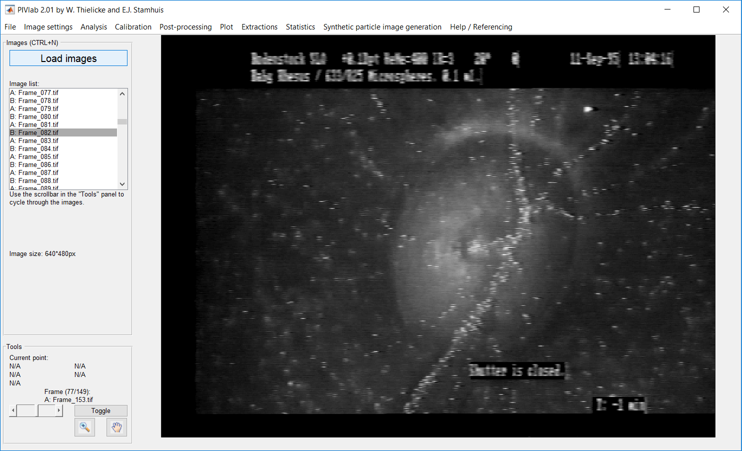Click the PIVlab logo in title bar
This screenshot has width=742, height=451.
[x=9, y=10]
